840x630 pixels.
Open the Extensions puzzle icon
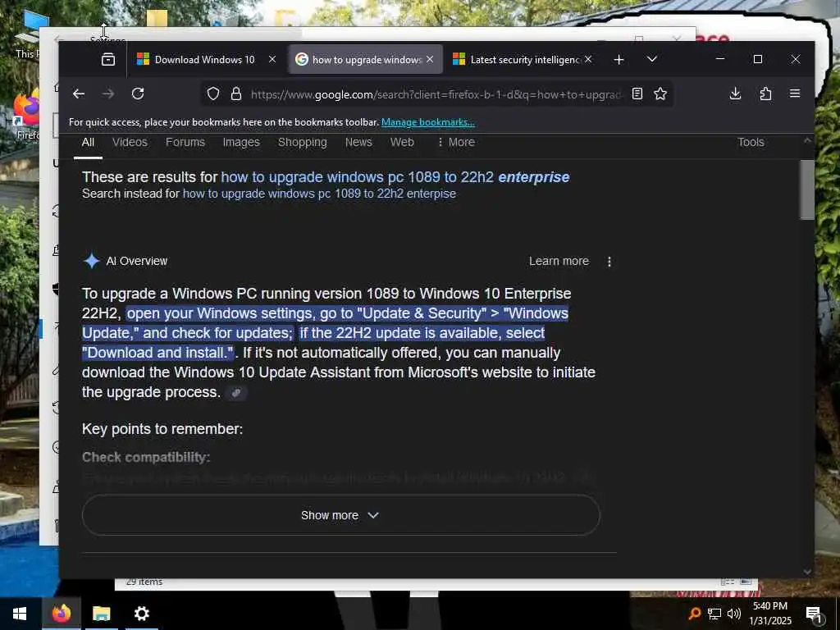pos(765,94)
